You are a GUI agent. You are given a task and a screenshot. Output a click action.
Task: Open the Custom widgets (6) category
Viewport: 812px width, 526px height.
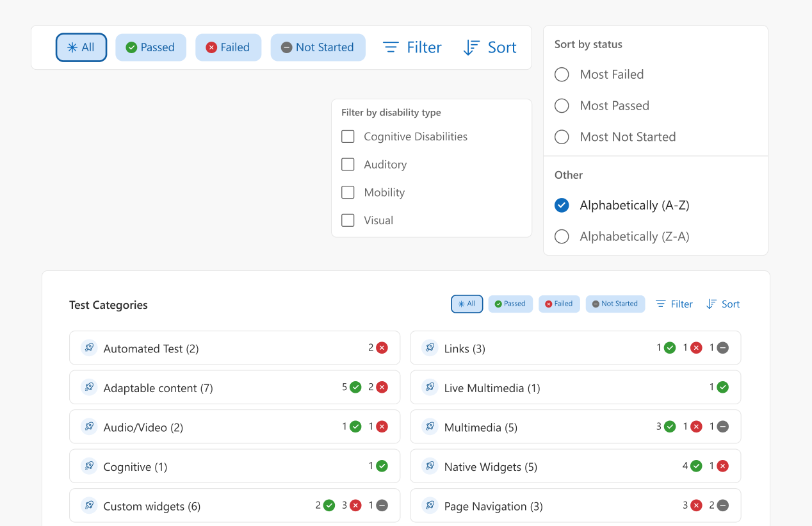[234, 505]
